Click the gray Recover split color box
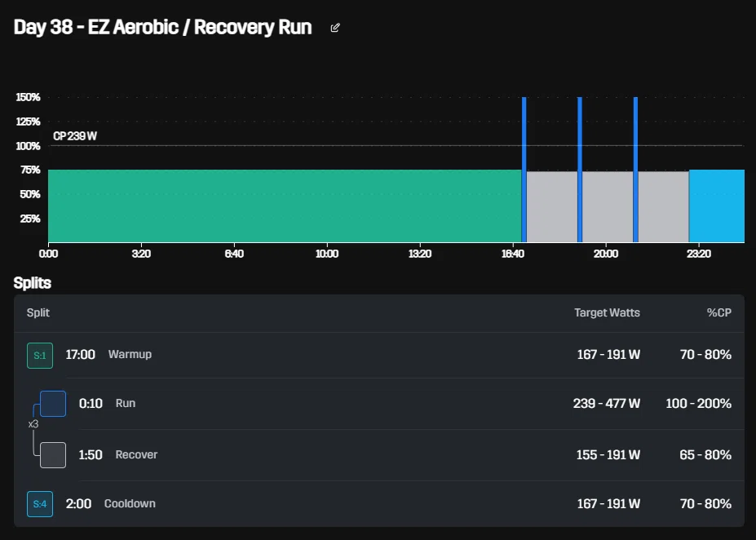Screen dimensions: 756x540 click(x=53, y=454)
